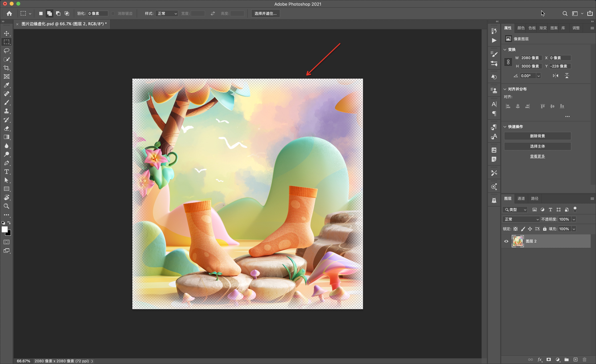
Task: Click the 删除背景 button
Action: tap(537, 136)
